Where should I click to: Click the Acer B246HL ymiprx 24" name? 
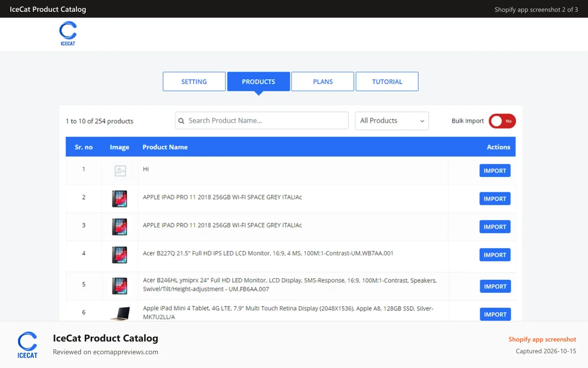pyautogui.click(x=290, y=285)
